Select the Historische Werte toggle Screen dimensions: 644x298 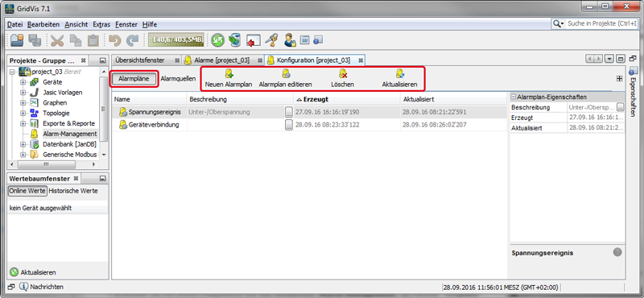pos(73,191)
